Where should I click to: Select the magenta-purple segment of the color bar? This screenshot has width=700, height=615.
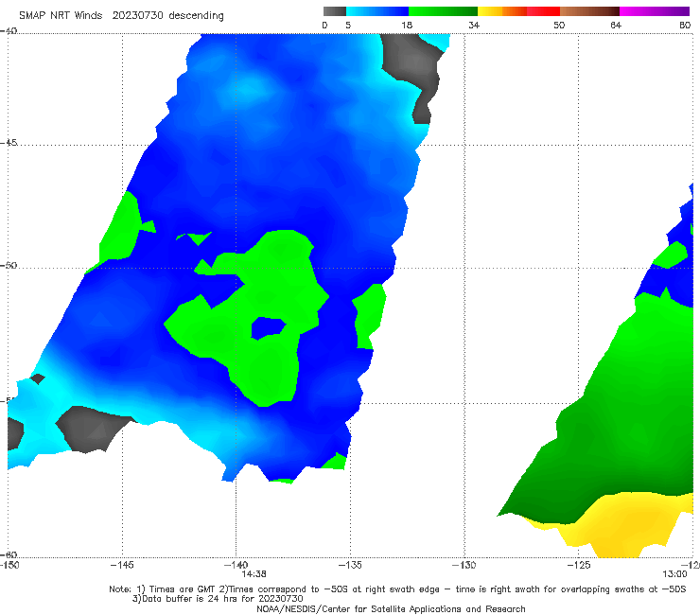(x=655, y=11)
